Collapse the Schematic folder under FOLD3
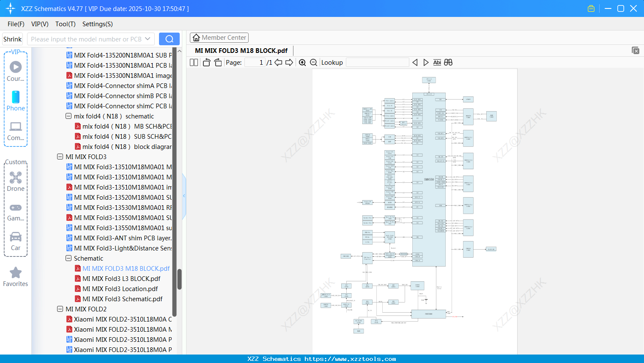The height and width of the screenshot is (363, 644). [69, 258]
